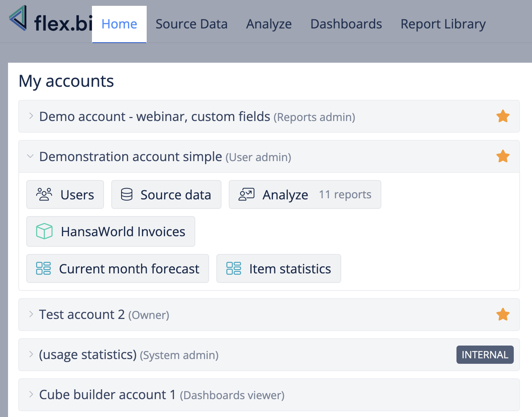Expand Test account 2 chevron

coord(31,314)
